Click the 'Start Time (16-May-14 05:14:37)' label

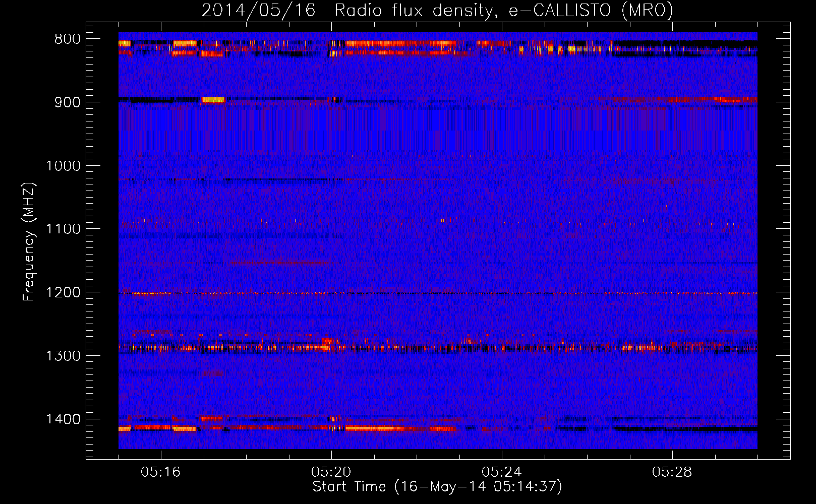[437, 487]
